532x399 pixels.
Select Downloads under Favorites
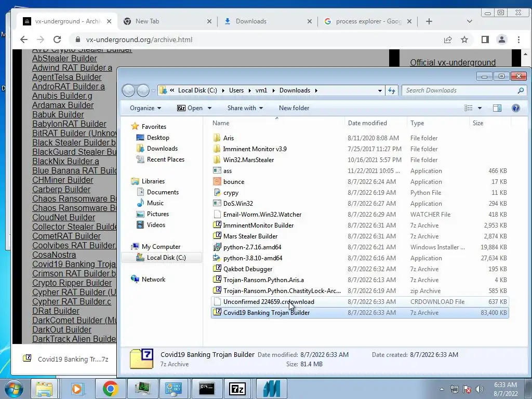coord(162,149)
